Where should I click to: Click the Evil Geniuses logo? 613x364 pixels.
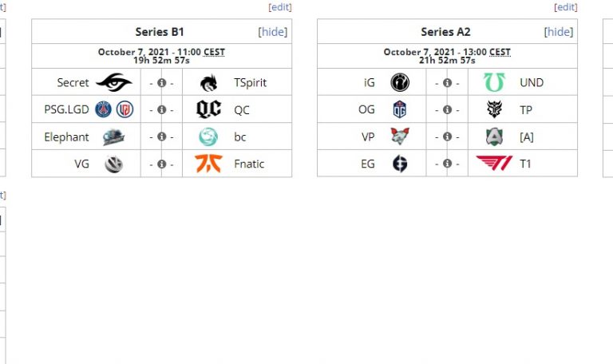point(400,164)
